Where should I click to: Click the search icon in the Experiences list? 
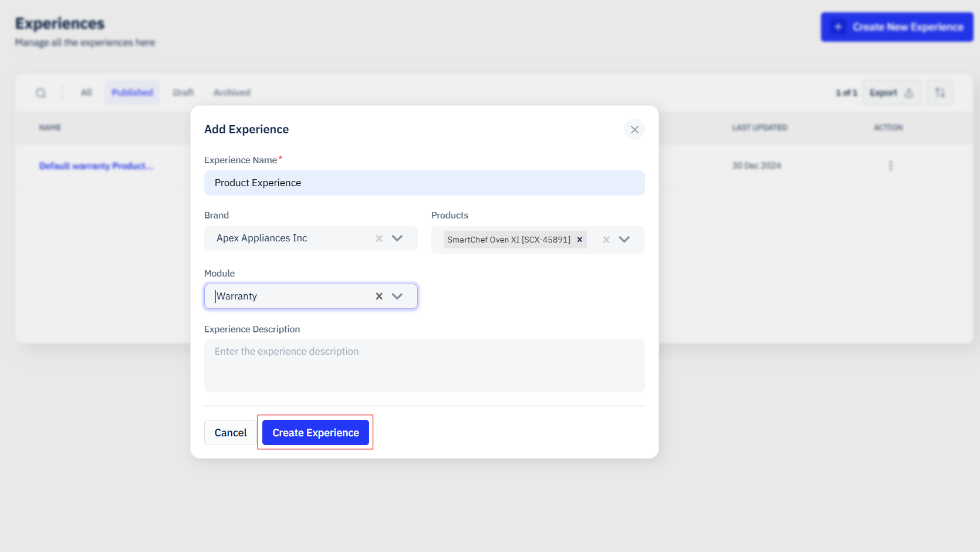click(x=40, y=93)
